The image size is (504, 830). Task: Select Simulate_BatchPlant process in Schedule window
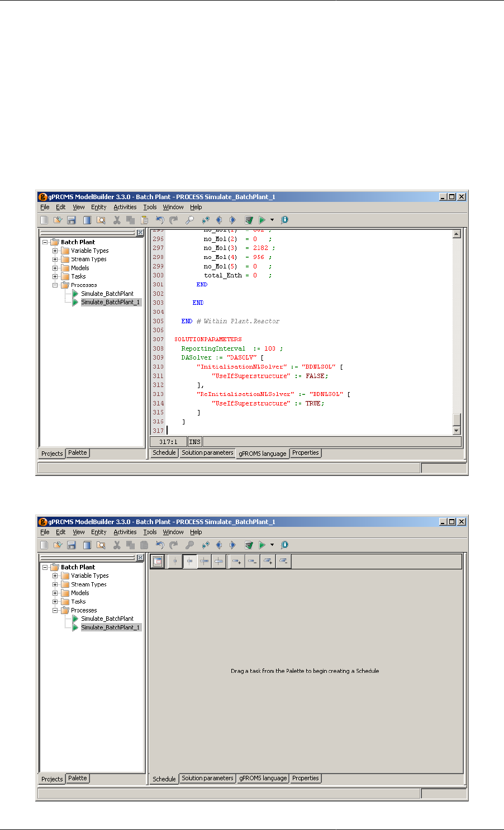tap(107, 619)
